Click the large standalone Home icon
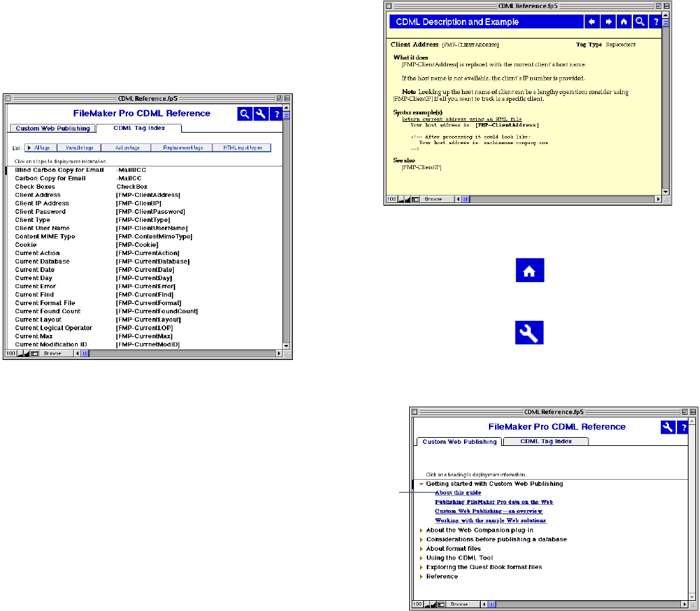 point(530,270)
